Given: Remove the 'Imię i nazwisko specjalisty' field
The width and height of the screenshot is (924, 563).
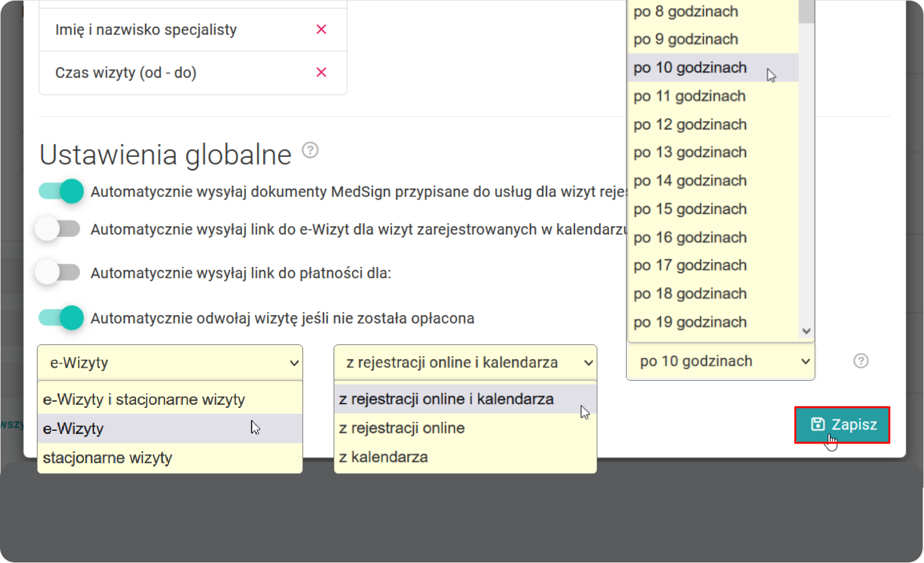Looking at the screenshot, I should 322,29.
